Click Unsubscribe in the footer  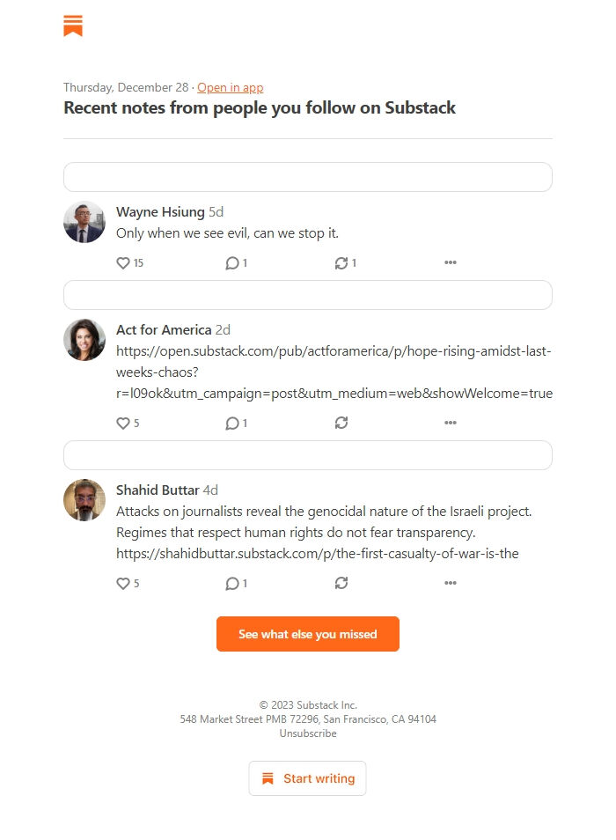(307, 733)
